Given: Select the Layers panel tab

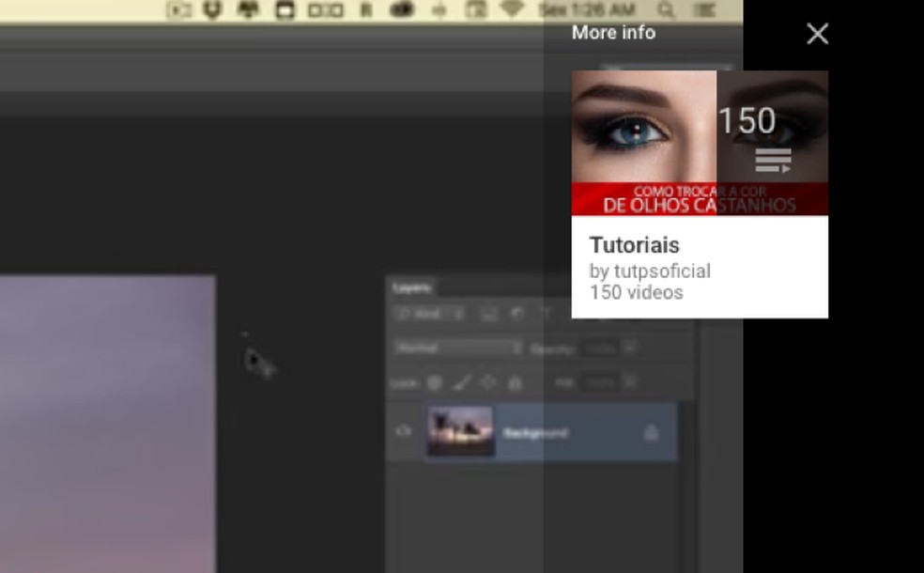Looking at the screenshot, I should 410,288.
